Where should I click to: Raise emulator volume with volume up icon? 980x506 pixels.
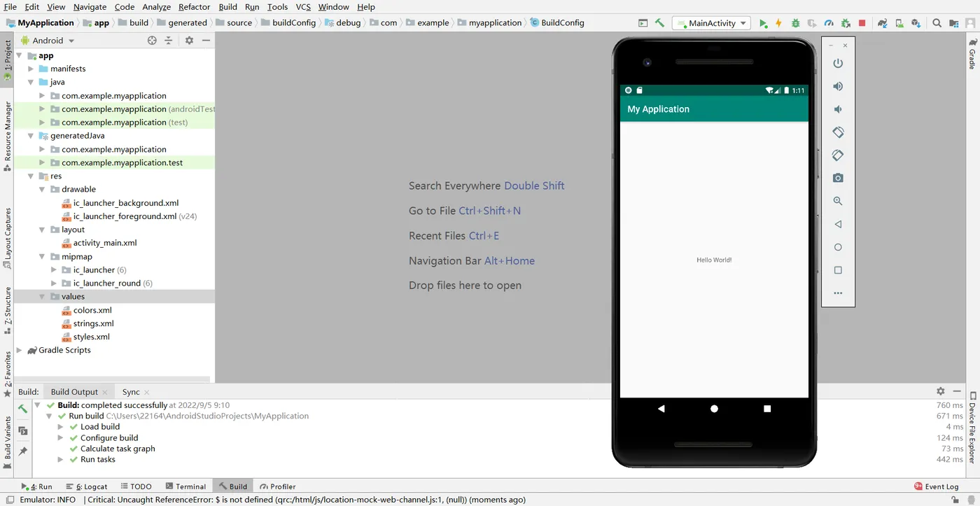tap(838, 86)
